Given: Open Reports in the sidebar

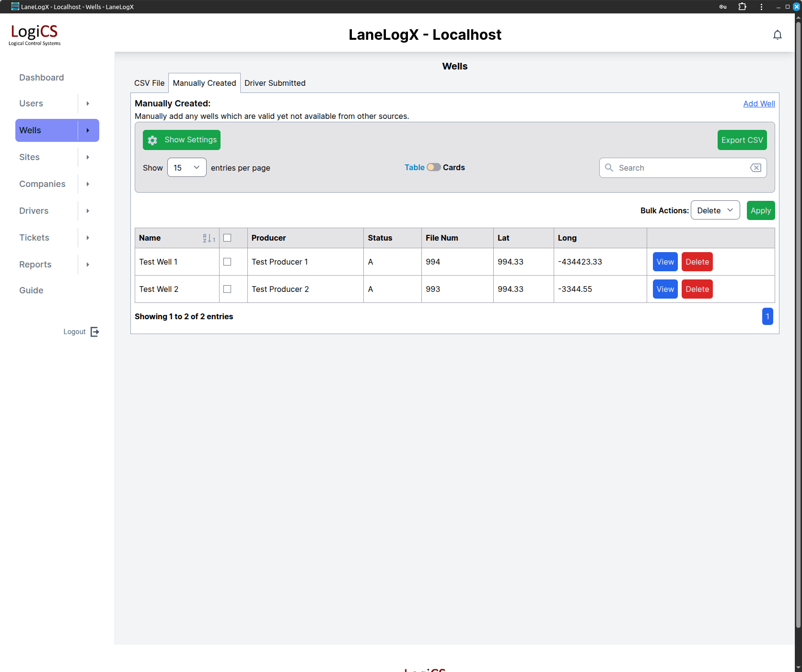Looking at the screenshot, I should (35, 265).
